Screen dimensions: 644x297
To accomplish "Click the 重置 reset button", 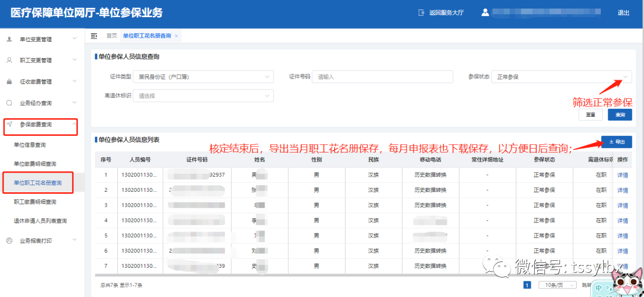I will point(591,115).
